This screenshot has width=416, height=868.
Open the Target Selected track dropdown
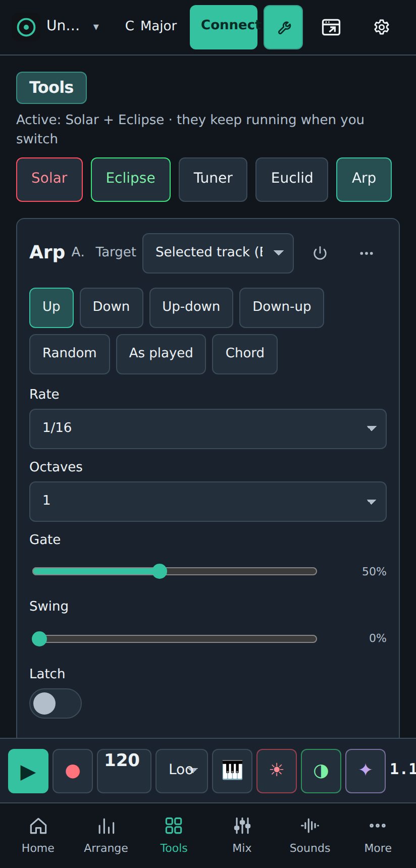(x=218, y=253)
